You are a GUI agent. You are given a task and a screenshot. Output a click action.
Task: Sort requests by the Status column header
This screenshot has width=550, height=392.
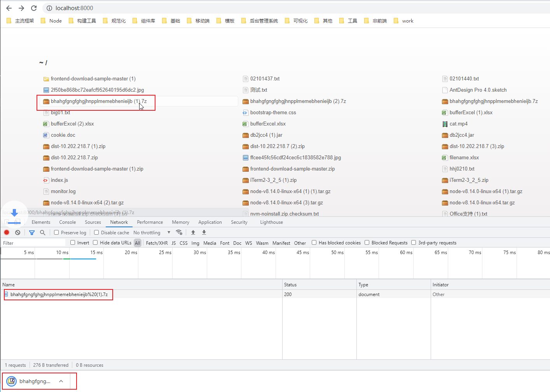(319, 285)
